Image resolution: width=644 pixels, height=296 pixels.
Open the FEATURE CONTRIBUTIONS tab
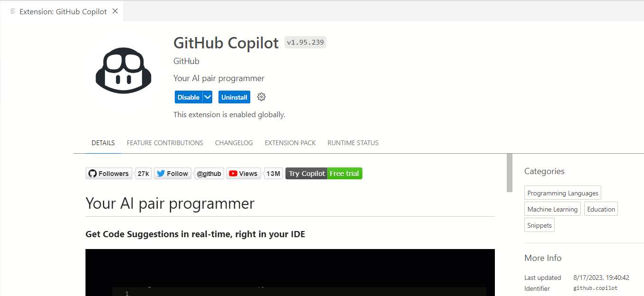tap(165, 143)
